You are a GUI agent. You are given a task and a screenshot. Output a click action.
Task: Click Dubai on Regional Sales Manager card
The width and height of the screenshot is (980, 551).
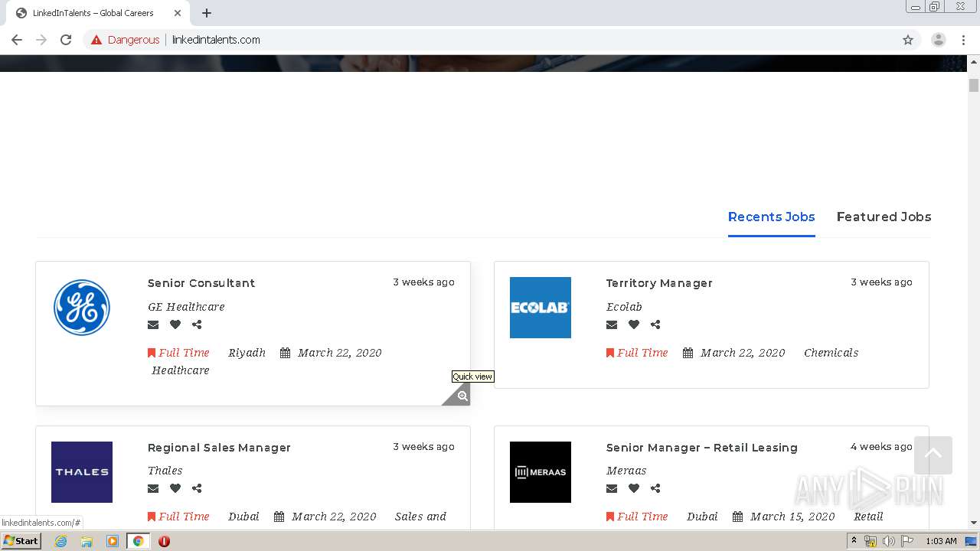[x=243, y=517]
